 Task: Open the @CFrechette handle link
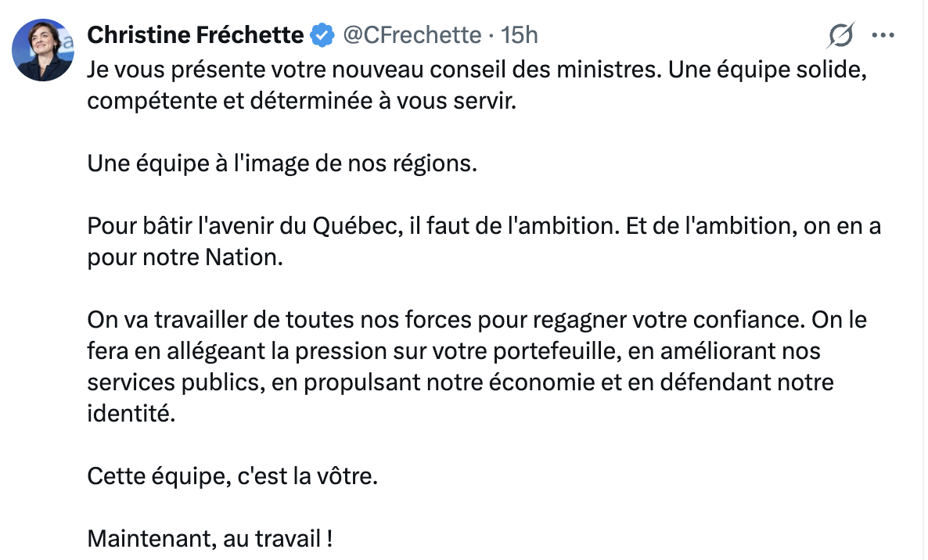pos(411,35)
